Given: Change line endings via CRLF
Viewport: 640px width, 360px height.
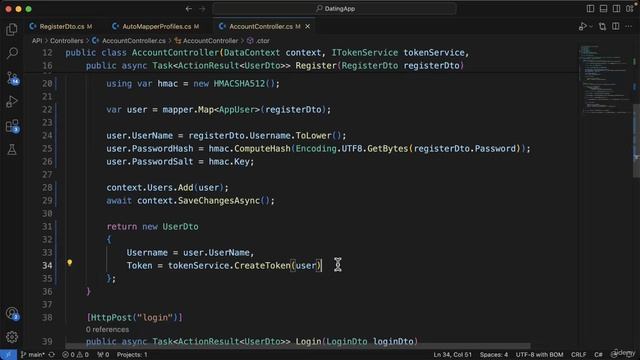Looking at the screenshot, I should click(578, 355).
